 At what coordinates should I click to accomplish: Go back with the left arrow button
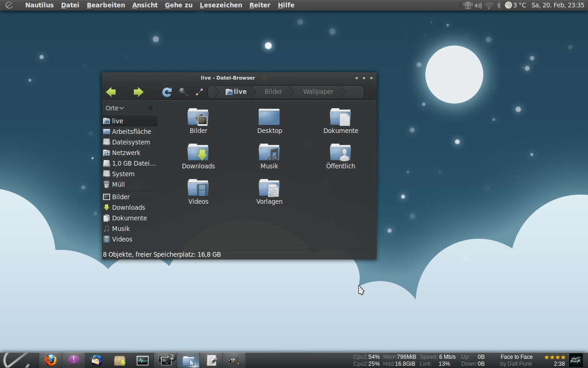(x=111, y=92)
